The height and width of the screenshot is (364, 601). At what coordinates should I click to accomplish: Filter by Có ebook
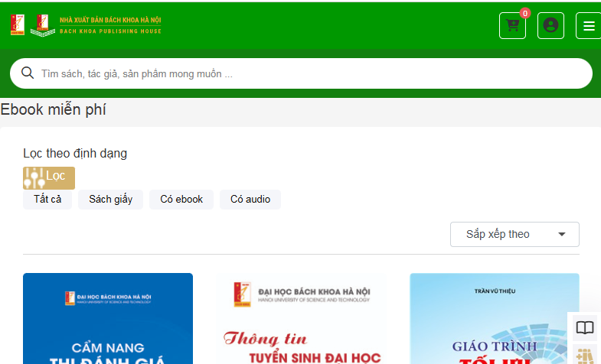coord(181,200)
